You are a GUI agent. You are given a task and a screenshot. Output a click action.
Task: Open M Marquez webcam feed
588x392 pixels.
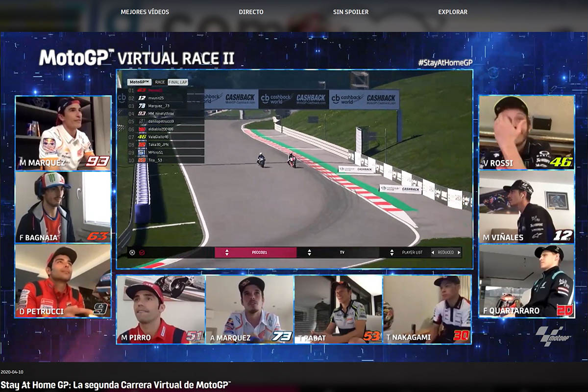63,133
